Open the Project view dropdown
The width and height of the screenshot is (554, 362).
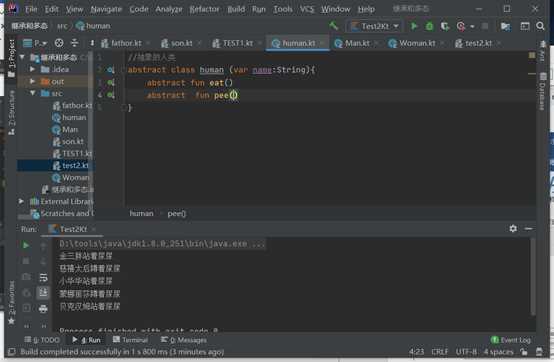point(35,43)
